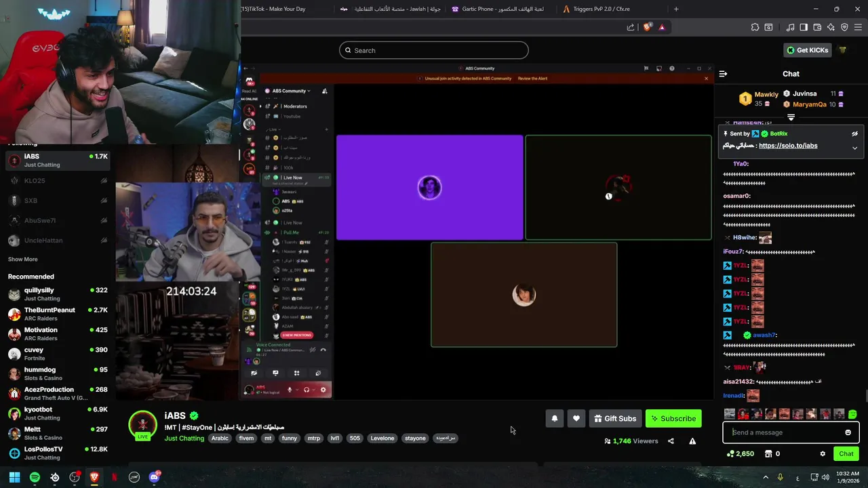Focus the Kick search field
868x488 pixels.
pyautogui.click(x=434, y=50)
